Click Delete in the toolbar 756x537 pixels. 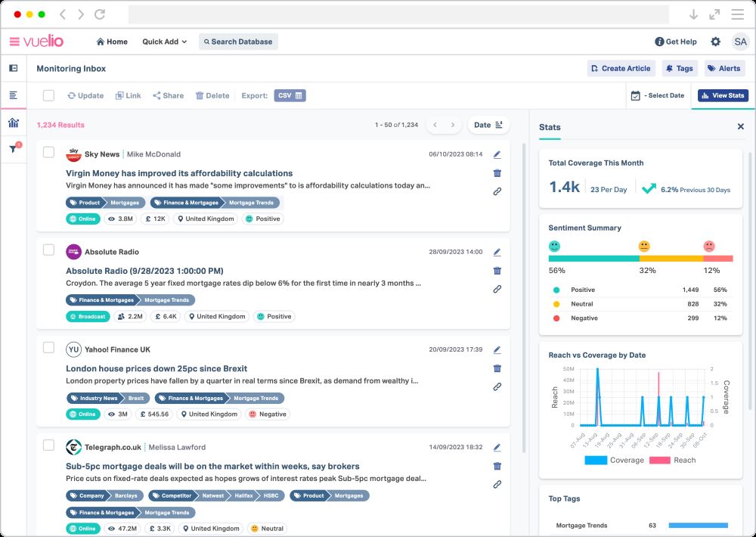[212, 95]
